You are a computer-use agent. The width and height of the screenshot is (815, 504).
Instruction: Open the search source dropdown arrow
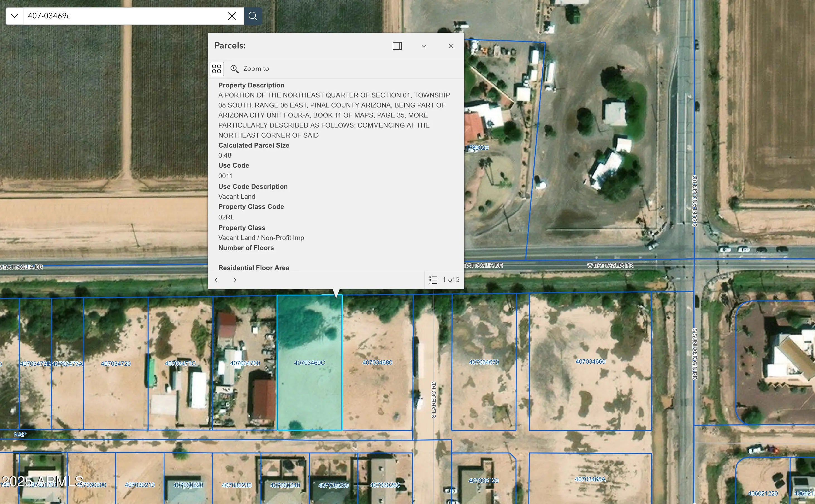pyautogui.click(x=14, y=16)
